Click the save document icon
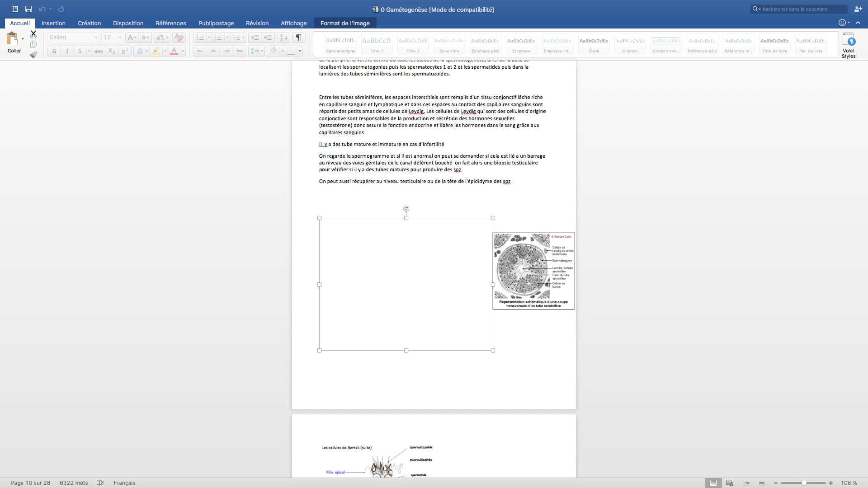The height and width of the screenshot is (488, 868). click(28, 9)
